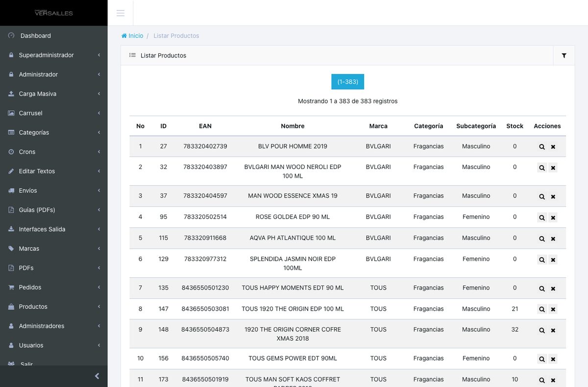Click the Dashboard gauge icon
The height and width of the screenshot is (387, 588).
point(11,36)
